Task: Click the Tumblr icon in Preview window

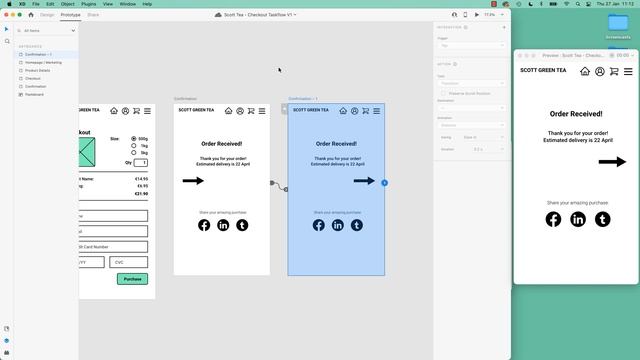Action: coord(602,219)
